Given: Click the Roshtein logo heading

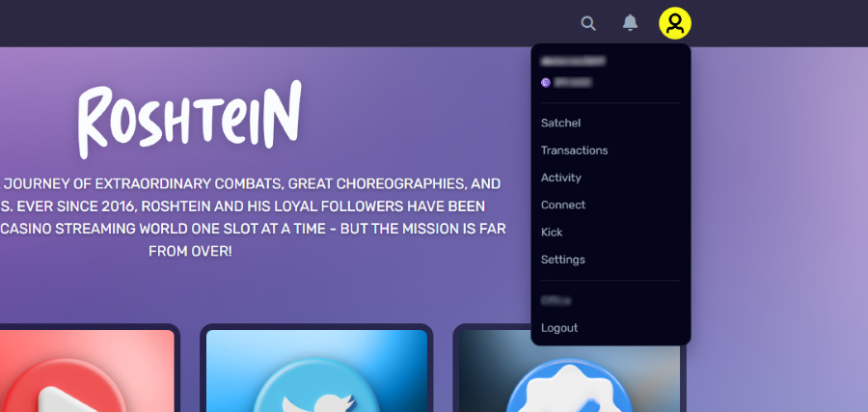Looking at the screenshot, I should click(189, 118).
